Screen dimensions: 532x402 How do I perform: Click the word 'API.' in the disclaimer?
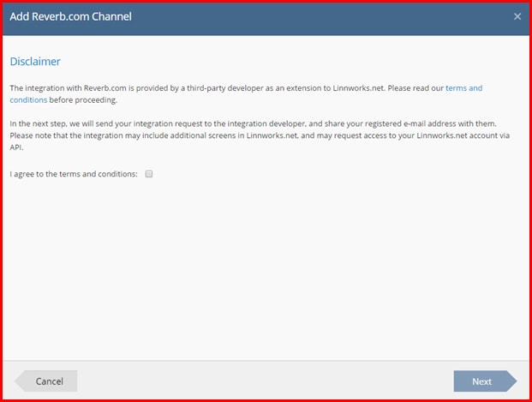click(x=16, y=147)
